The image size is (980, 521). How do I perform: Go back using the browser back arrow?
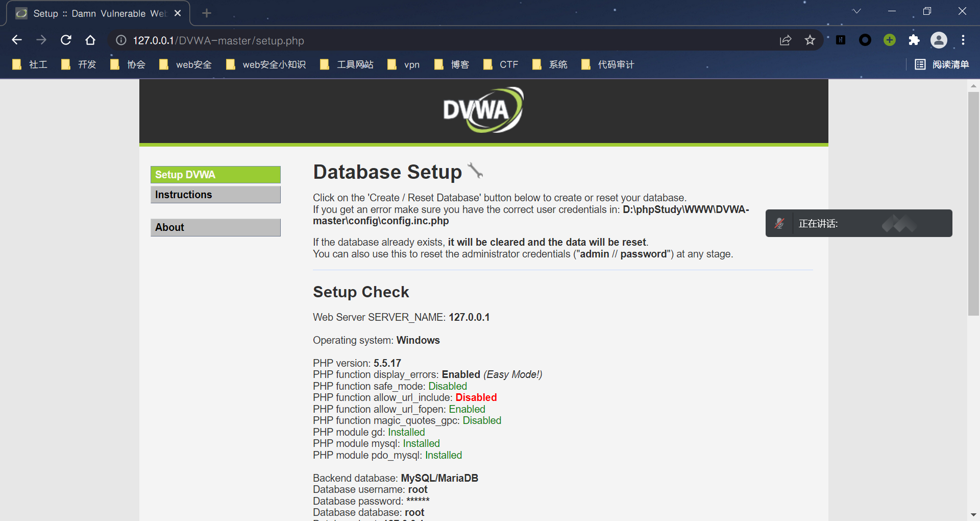[x=17, y=40]
